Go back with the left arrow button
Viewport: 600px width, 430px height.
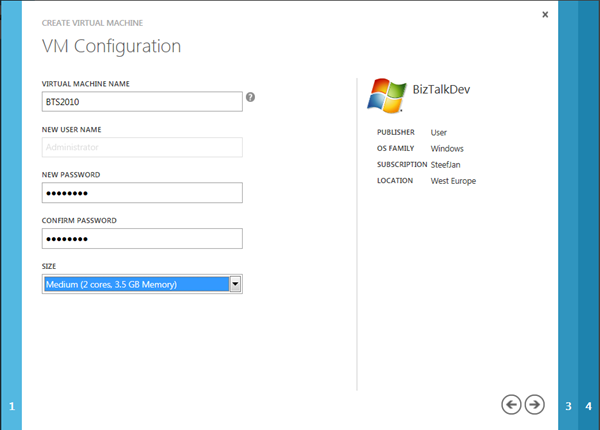(511, 404)
